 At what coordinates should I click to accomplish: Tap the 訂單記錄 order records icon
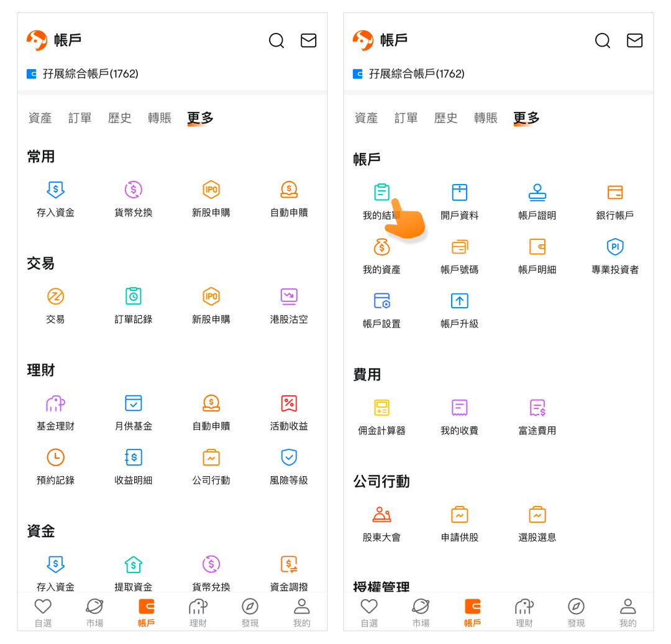pyautogui.click(x=134, y=297)
